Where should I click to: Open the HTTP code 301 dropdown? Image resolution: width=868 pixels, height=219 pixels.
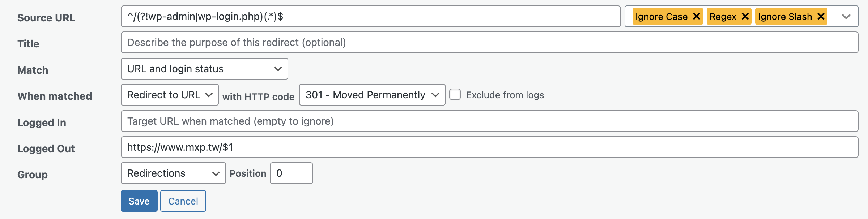pyautogui.click(x=372, y=95)
